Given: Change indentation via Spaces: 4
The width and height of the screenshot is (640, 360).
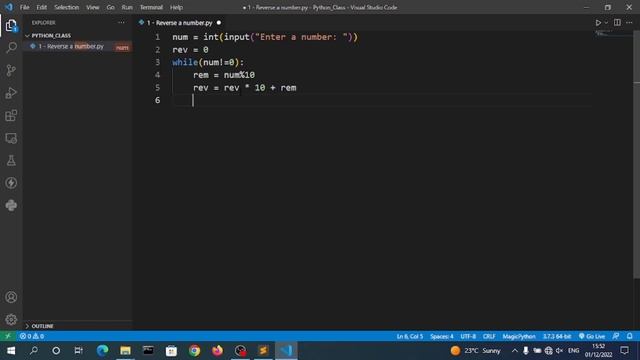Looking at the screenshot, I should coord(442,336).
